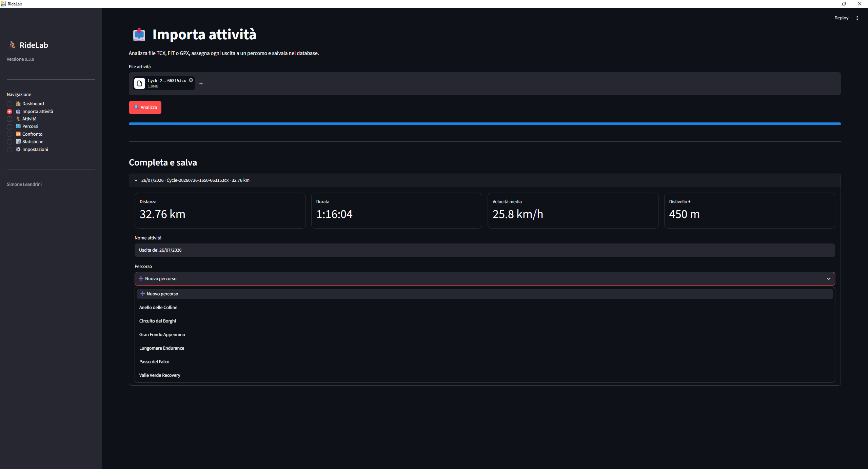Click the blue analysis progress bar

pos(485,124)
